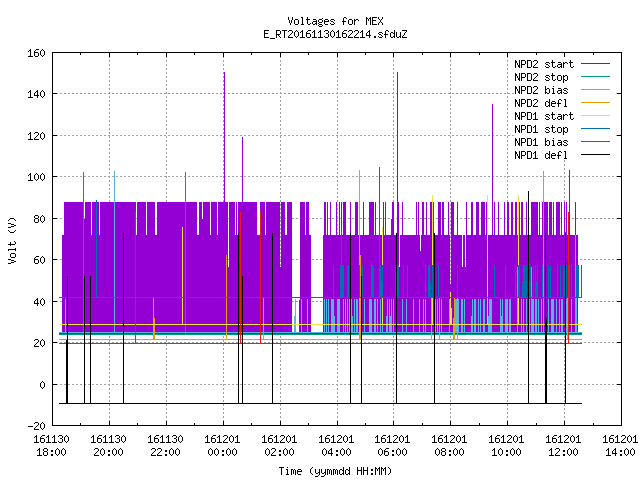Pick the orange NPD2 defl legend line

[596, 102]
